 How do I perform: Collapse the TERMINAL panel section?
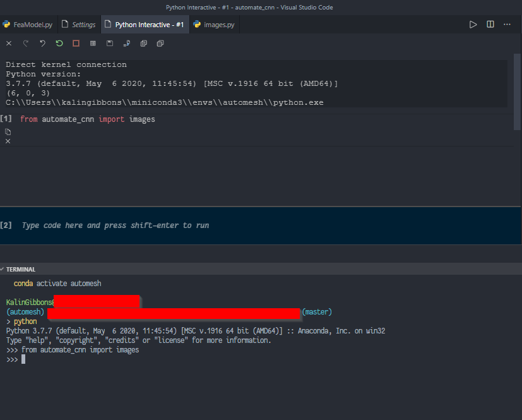tap(4, 269)
